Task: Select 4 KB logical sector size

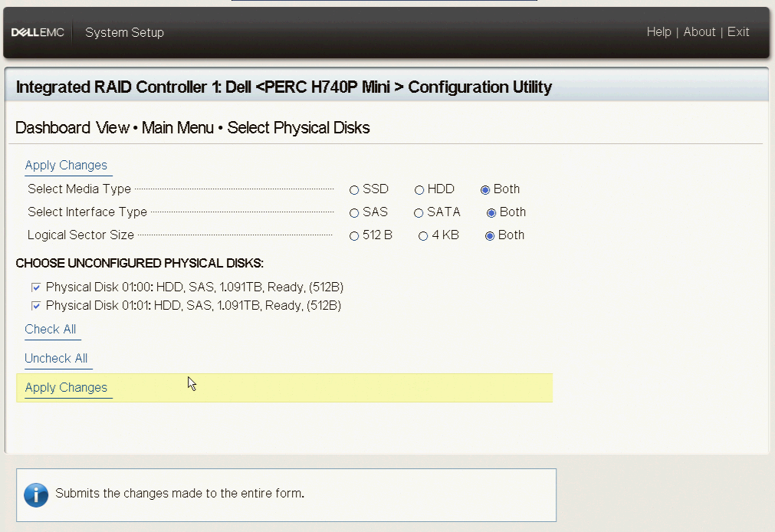Action: point(423,236)
